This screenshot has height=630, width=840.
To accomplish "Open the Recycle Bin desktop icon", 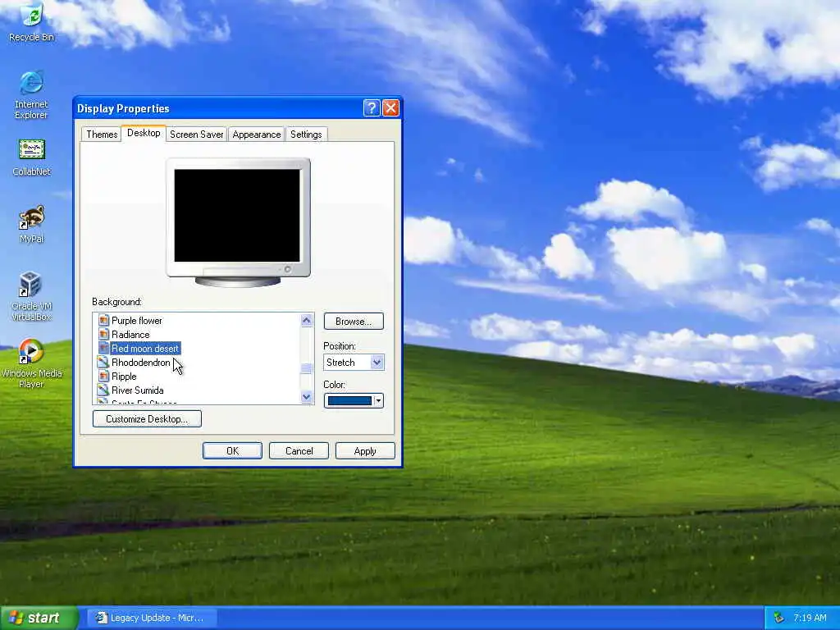I will (x=32, y=22).
